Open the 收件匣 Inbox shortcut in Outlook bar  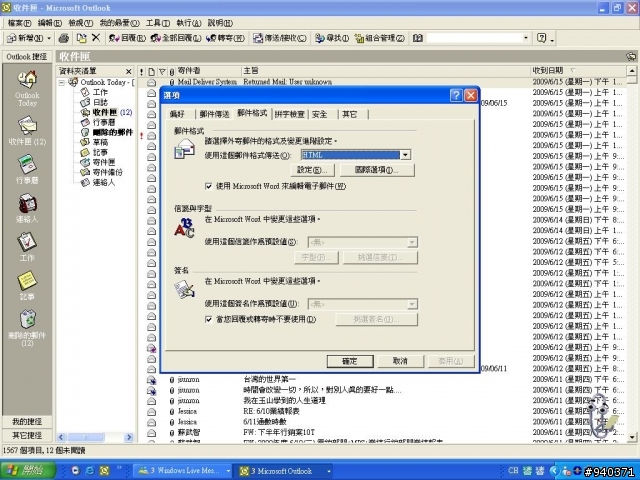pyautogui.click(x=27, y=131)
